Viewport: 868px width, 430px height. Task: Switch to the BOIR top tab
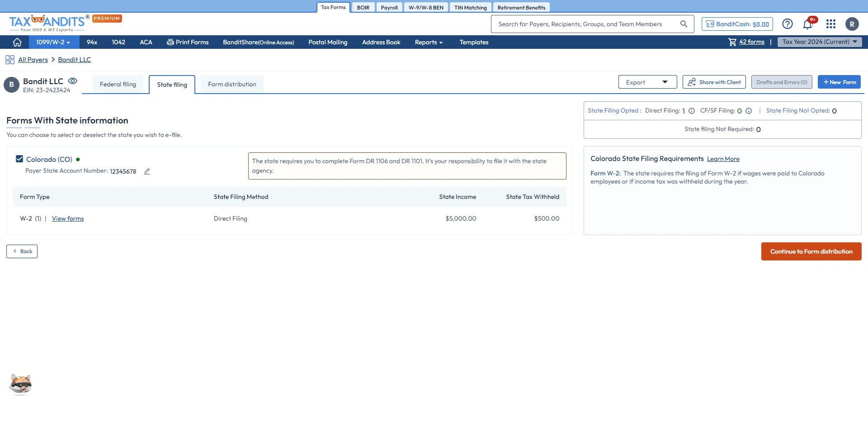[x=363, y=7]
